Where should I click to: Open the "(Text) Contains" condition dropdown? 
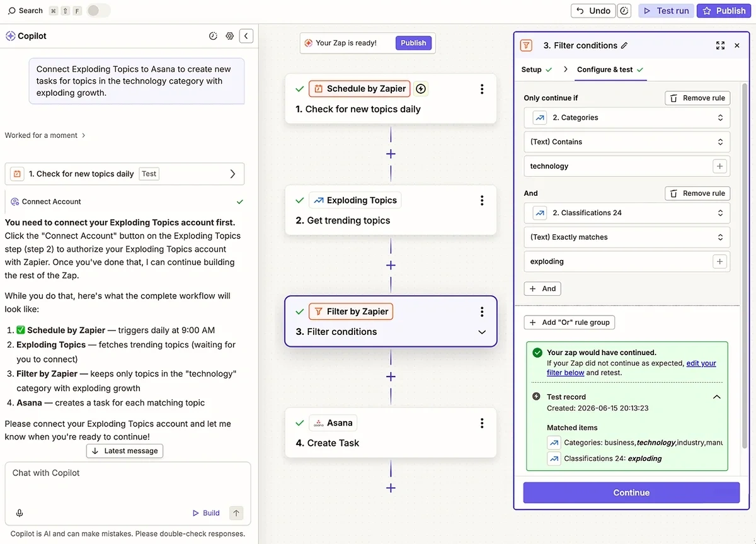(x=627, y=142)
